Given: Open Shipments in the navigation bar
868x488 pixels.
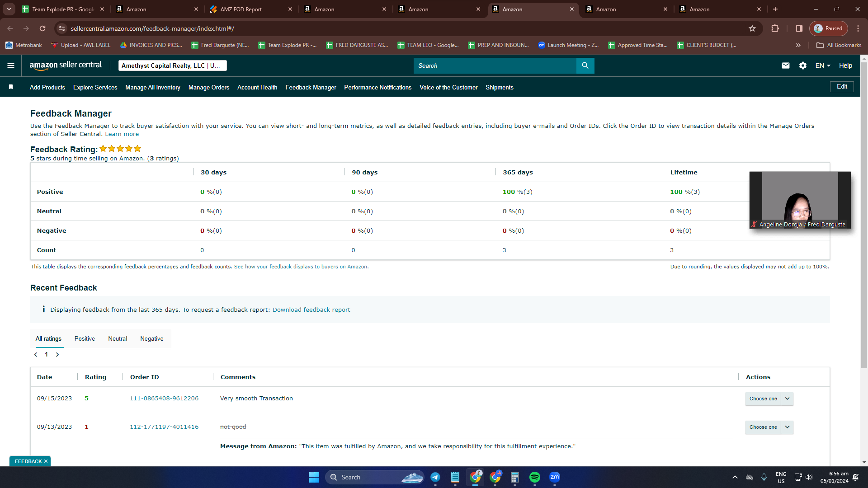Looking at the screenshot, I should pos(500,87).
